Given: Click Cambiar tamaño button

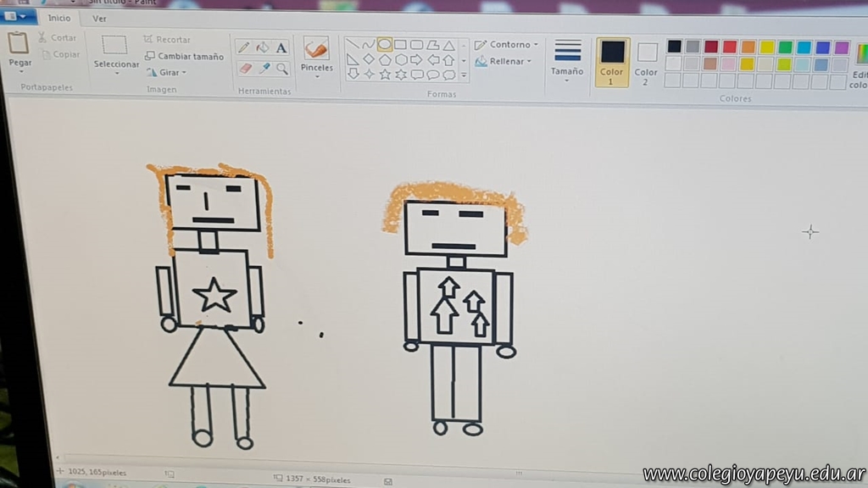Looking at the screenshot, I should 184,57.
